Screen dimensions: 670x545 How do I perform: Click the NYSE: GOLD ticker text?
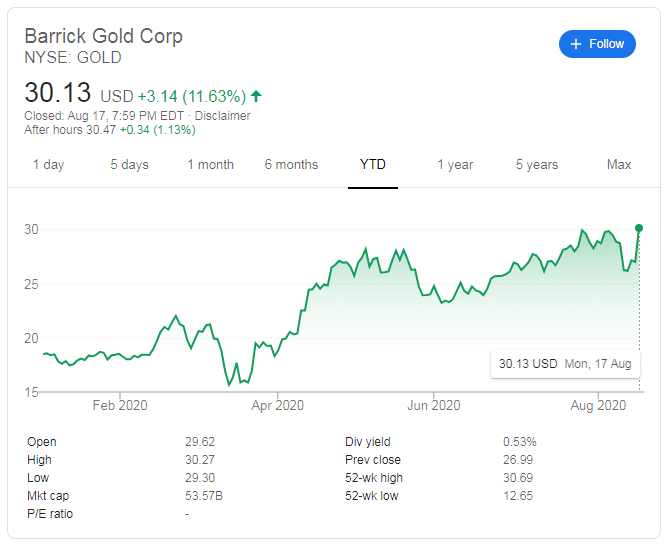pos(73,57)
